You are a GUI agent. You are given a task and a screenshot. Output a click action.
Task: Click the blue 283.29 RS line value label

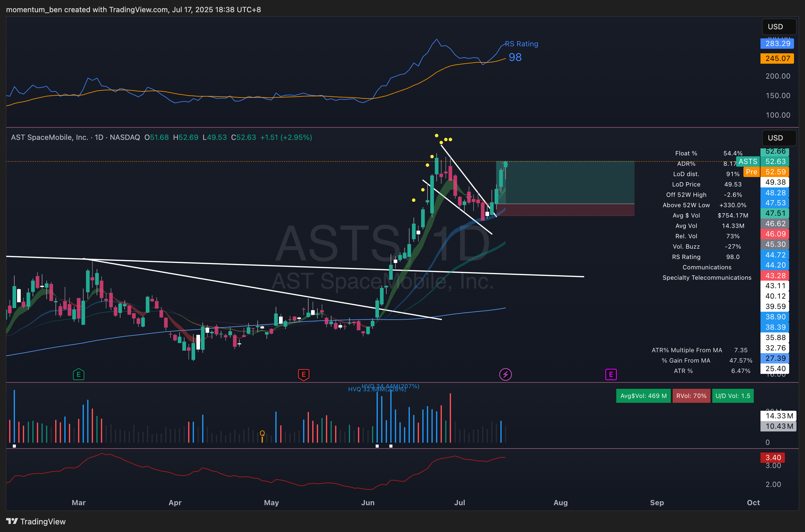click(777, 44)
